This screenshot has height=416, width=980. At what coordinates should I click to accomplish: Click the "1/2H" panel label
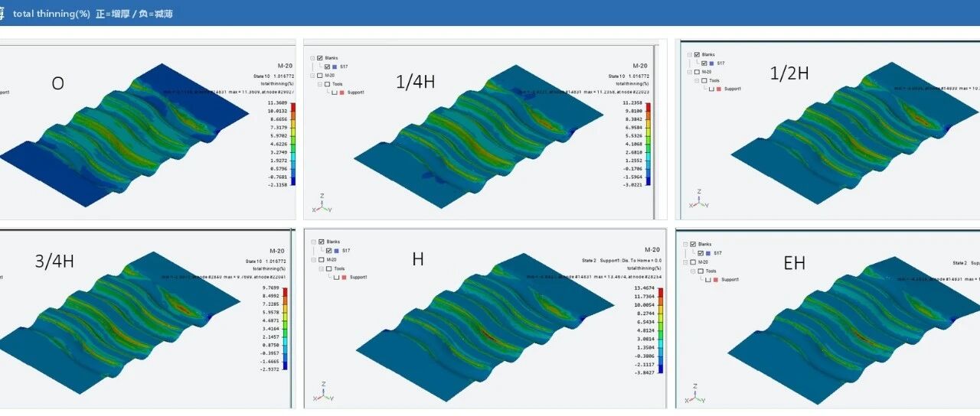789,73
